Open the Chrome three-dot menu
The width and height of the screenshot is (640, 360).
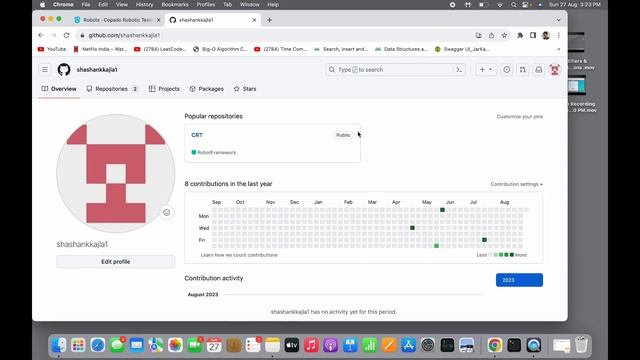558,36
